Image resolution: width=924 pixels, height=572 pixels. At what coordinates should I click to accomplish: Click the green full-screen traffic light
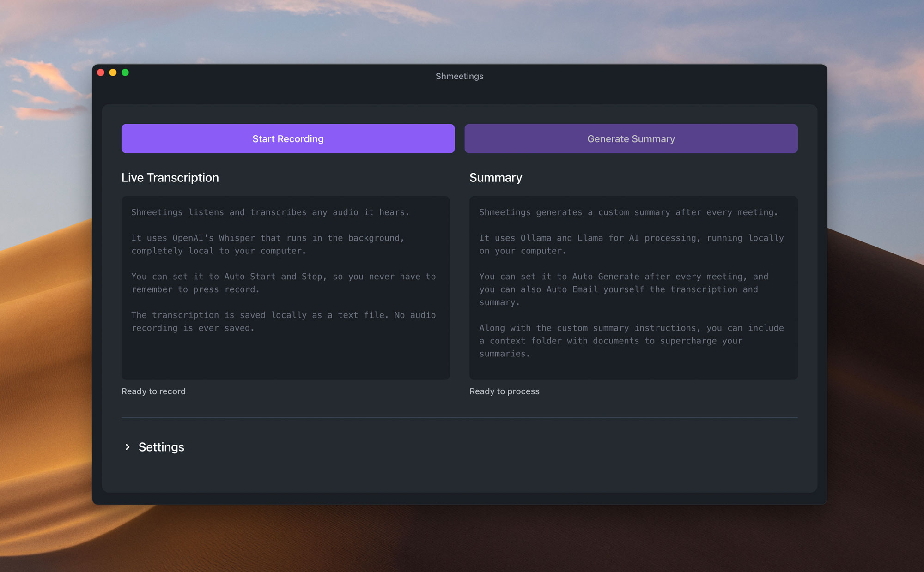click(125, 72)
